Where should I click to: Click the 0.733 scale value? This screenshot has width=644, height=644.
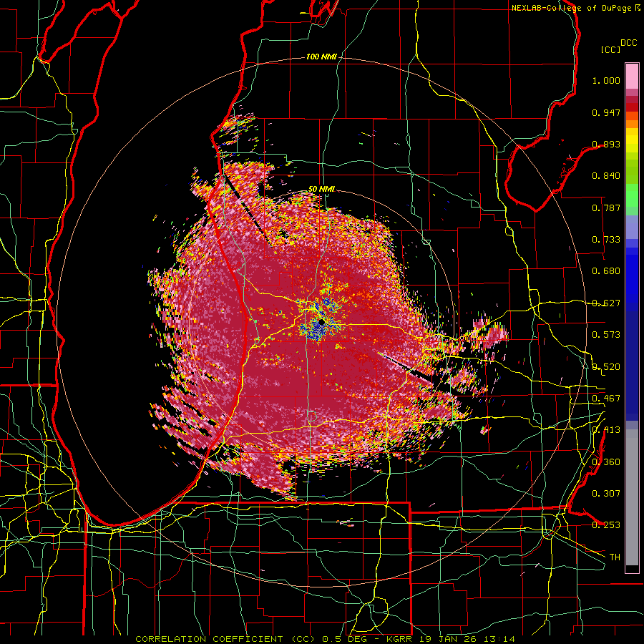tap(606, 240)
